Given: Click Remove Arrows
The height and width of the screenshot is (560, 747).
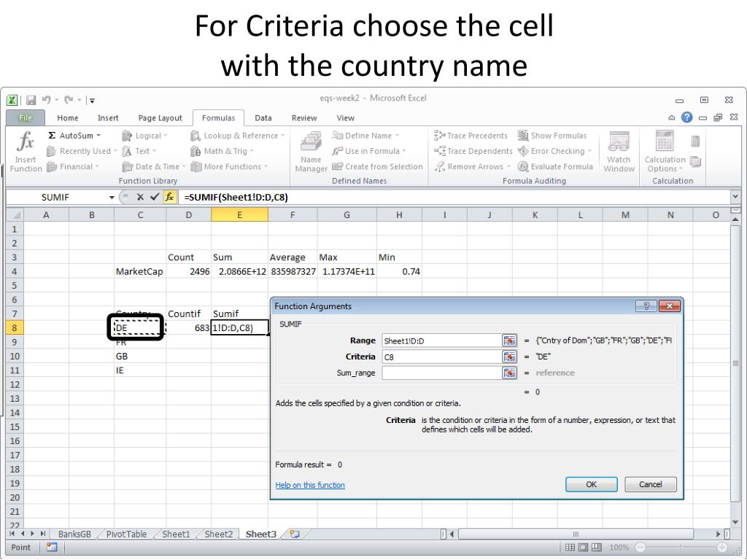Looking at the screenshot, I should pyautogui.click(x=472, y=167).
